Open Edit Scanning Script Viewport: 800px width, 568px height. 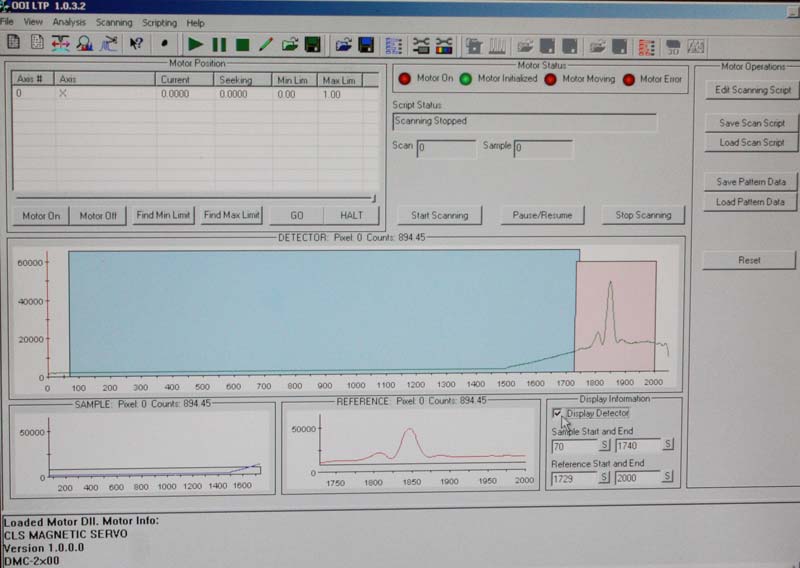(752, 90)
